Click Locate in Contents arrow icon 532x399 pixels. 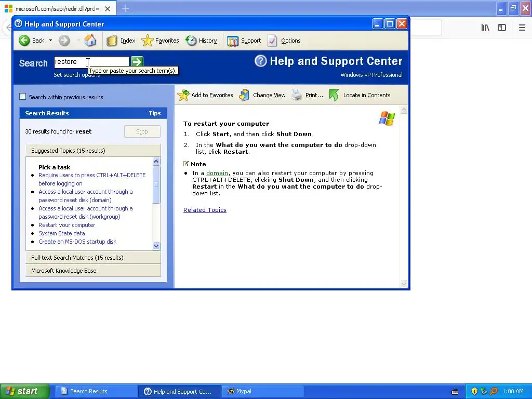pos(334,95)
